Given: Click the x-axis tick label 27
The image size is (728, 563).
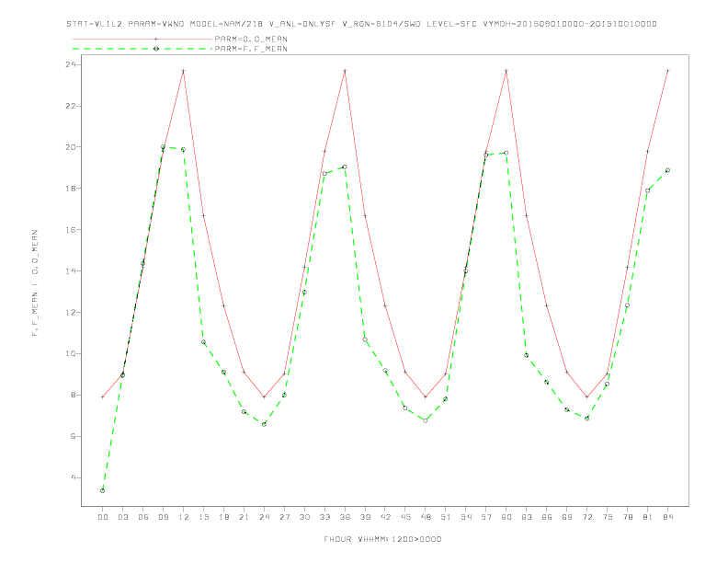Looking at the screenshot, I should pyautogui.click(x=284, y=517).
